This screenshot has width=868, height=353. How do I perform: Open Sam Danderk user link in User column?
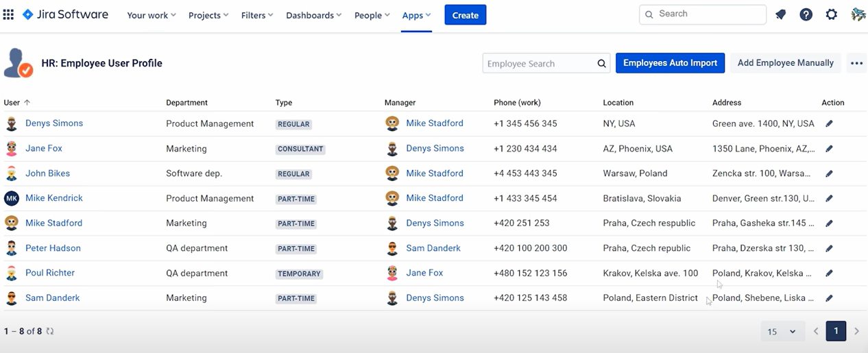[x=53, y=297]
